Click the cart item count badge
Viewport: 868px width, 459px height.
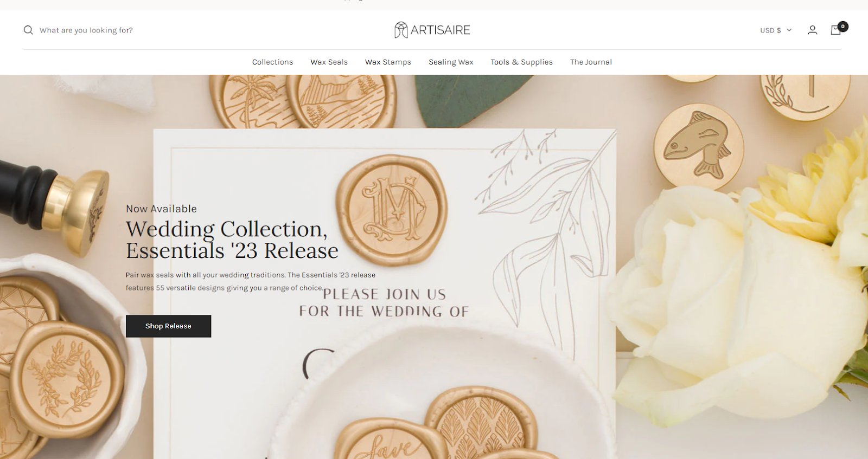pos(843,26)
